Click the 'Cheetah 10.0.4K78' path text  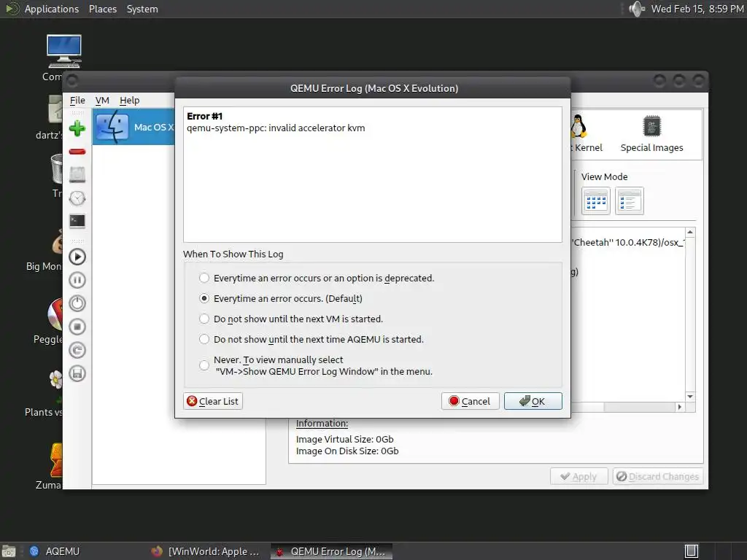tap(628, 242)
